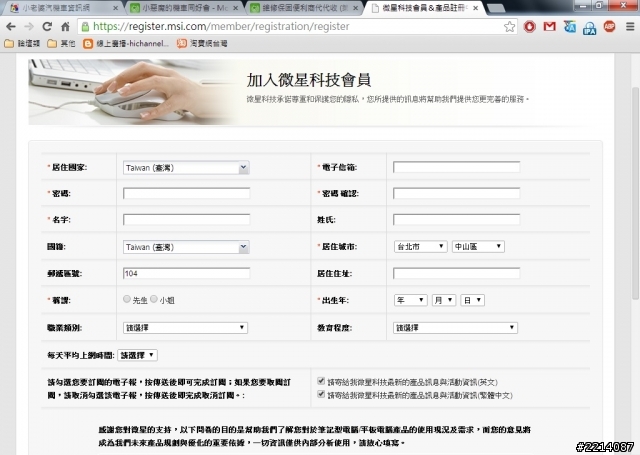
Task: Switch to the first browser tab
Action: [61, 8]
